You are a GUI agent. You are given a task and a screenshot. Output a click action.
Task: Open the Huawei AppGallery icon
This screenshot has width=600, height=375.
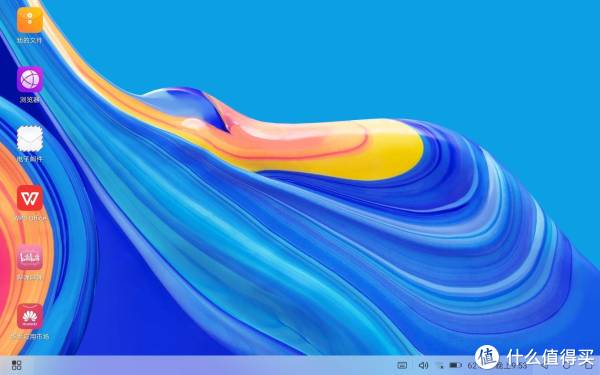[x=30, y=316]
